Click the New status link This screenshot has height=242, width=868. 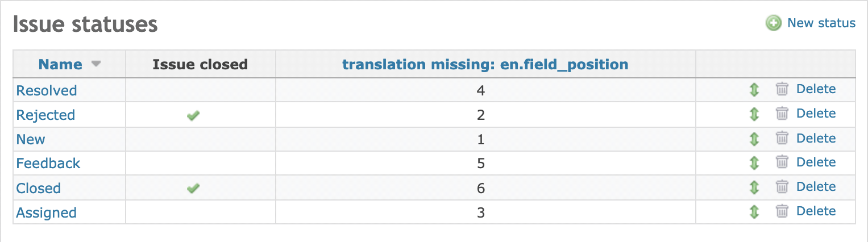pos(821,23)
